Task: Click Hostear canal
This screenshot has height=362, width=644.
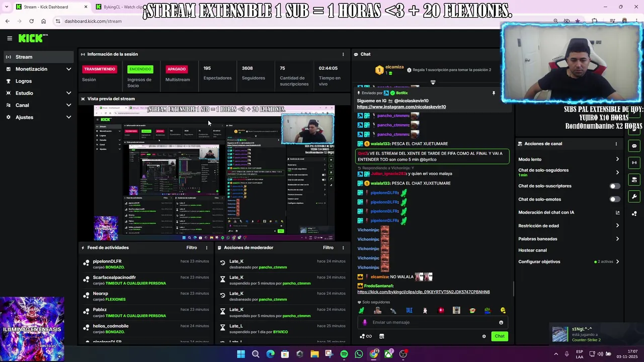Action: 532,250
